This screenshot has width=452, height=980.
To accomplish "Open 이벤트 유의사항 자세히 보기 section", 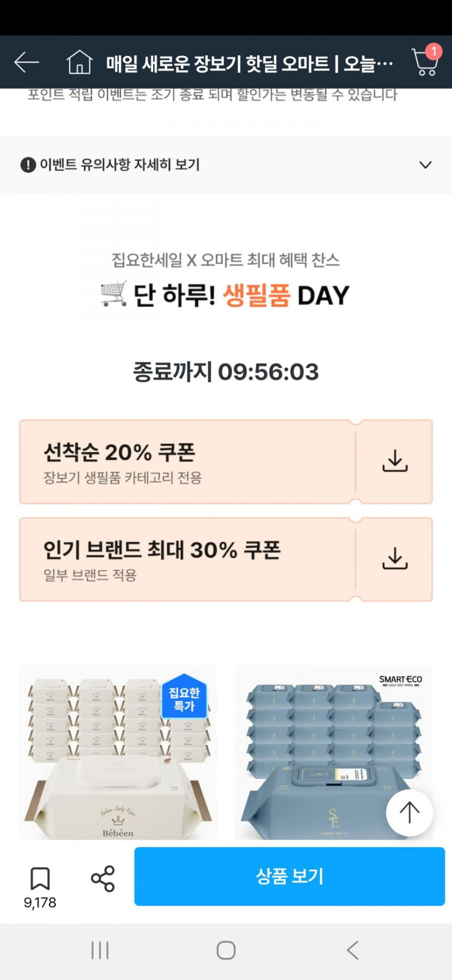I will [119, 165].
